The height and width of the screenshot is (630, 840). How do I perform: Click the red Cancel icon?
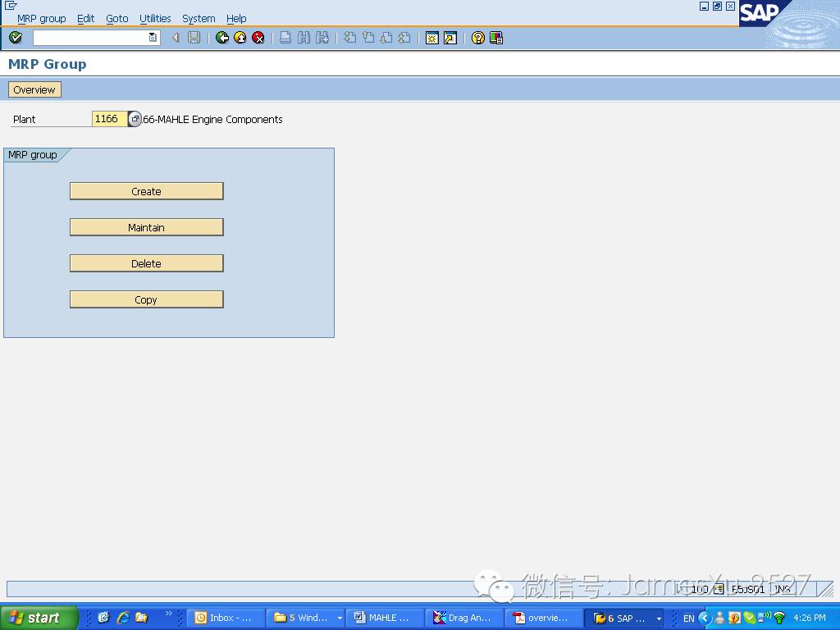point(258,38)
